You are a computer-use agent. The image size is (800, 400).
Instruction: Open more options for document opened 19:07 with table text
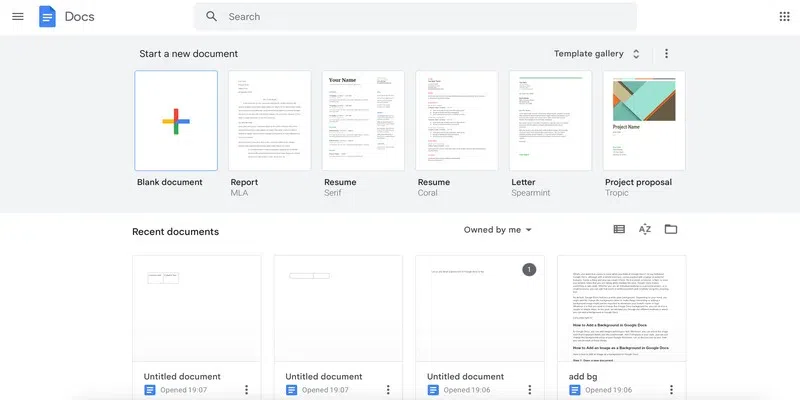(x=246, y=390)
